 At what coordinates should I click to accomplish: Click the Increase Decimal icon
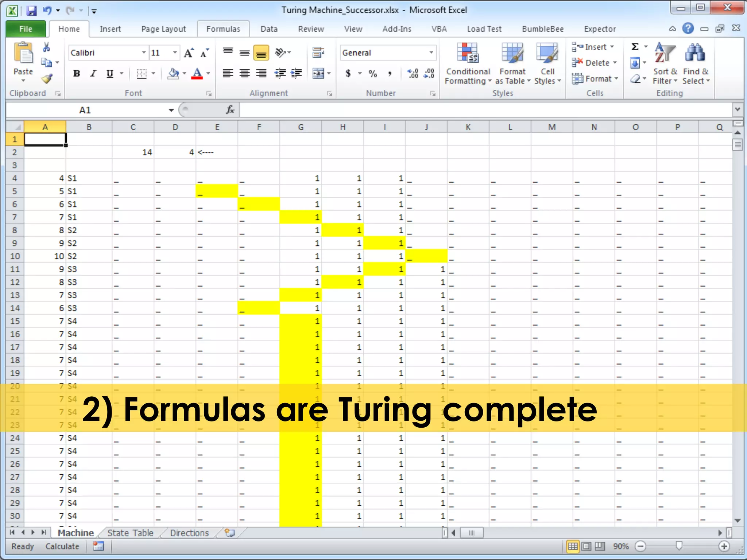coord(413,74)
